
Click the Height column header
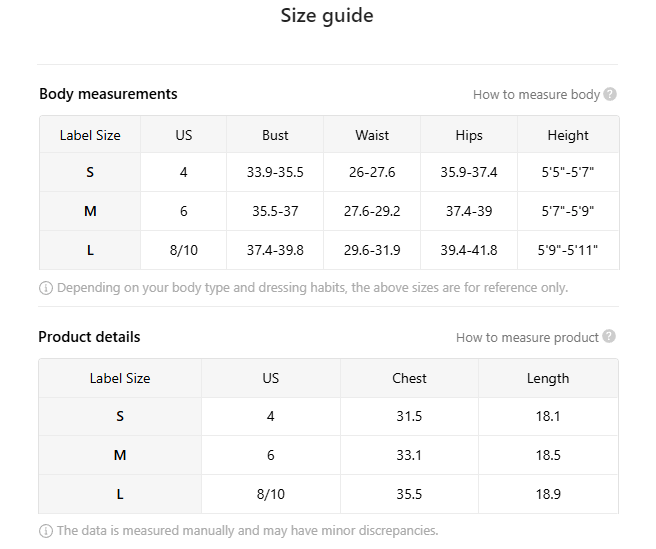(x=568, y=135)
